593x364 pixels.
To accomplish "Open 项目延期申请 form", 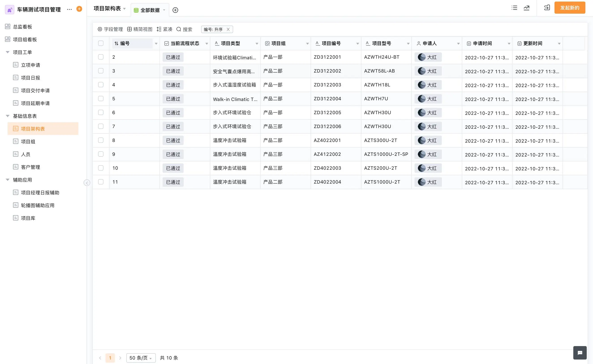I will (x=35, y=103).
